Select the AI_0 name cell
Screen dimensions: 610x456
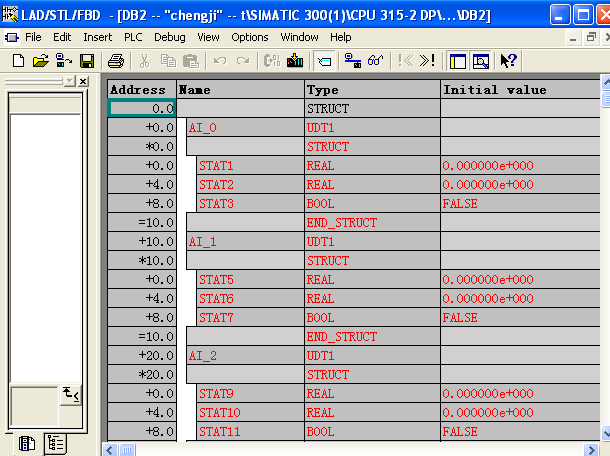coord(245,128)
